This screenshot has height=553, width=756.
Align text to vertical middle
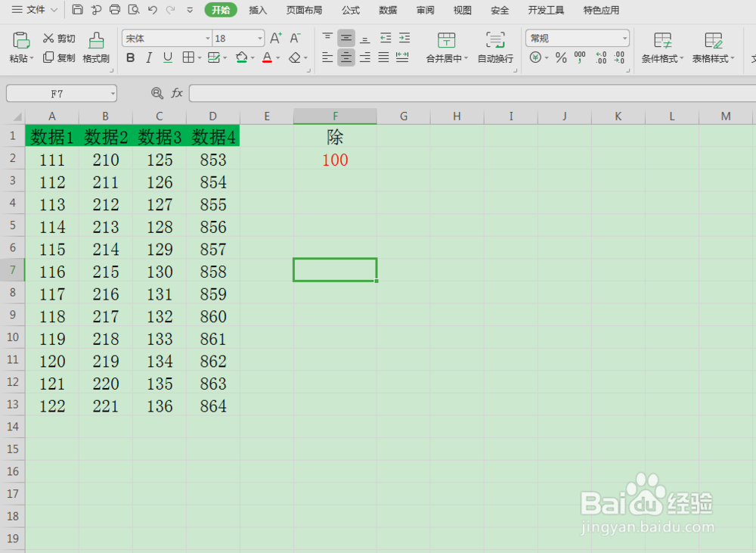[346, 38]
